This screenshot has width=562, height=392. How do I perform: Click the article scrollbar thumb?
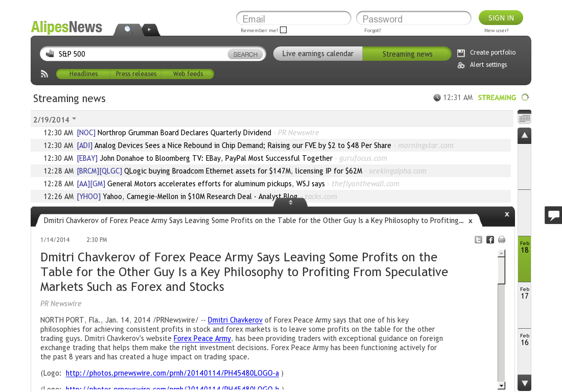pos(501,271)
